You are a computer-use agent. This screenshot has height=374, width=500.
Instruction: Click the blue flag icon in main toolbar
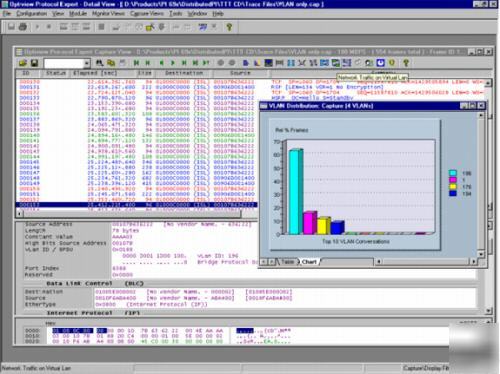click(202, 27)
